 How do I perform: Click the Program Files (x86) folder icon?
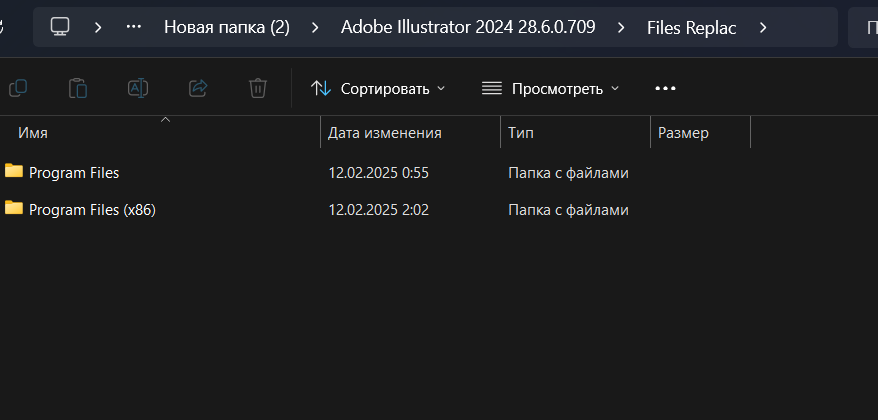point(14,208)
